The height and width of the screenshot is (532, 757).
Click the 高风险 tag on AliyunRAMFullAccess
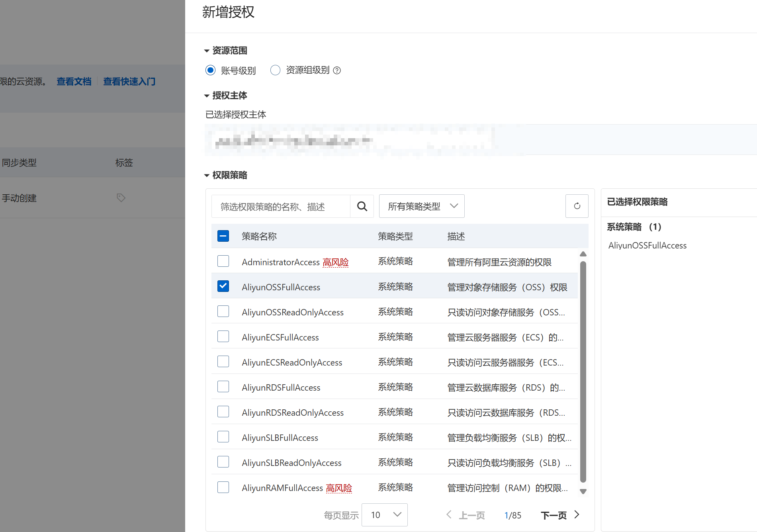coord(339,488)
